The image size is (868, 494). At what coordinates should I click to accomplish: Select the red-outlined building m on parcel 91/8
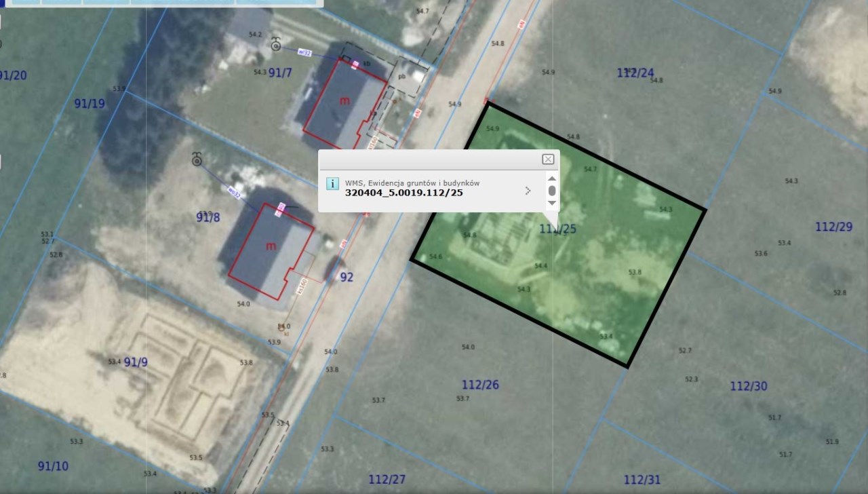pyautogui.click(x=271, y=251)
